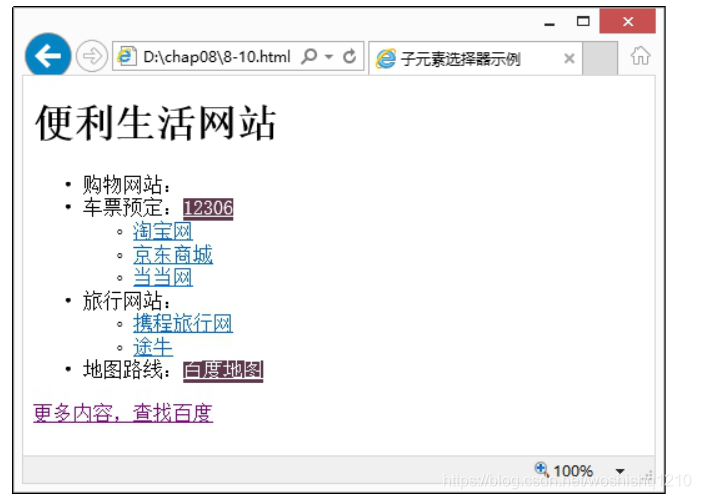The image size is (701, 499).
Task: Click the greyed forward arrow button
Action: tap(92, 56)
